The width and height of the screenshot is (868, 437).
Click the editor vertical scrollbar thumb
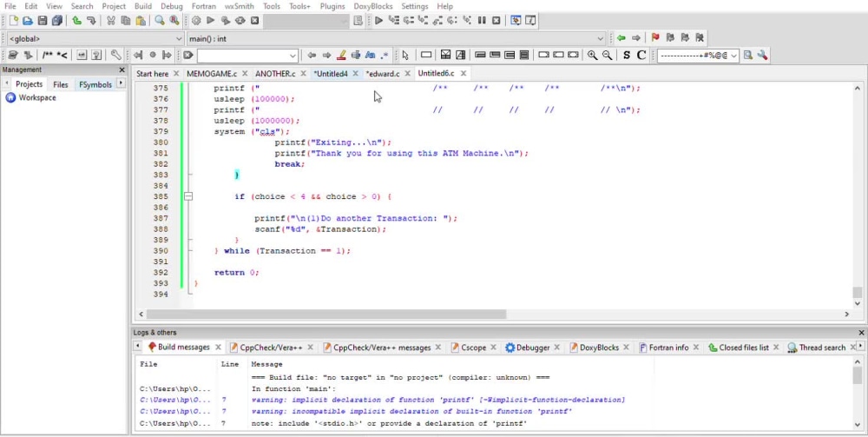tap(858, 293)
